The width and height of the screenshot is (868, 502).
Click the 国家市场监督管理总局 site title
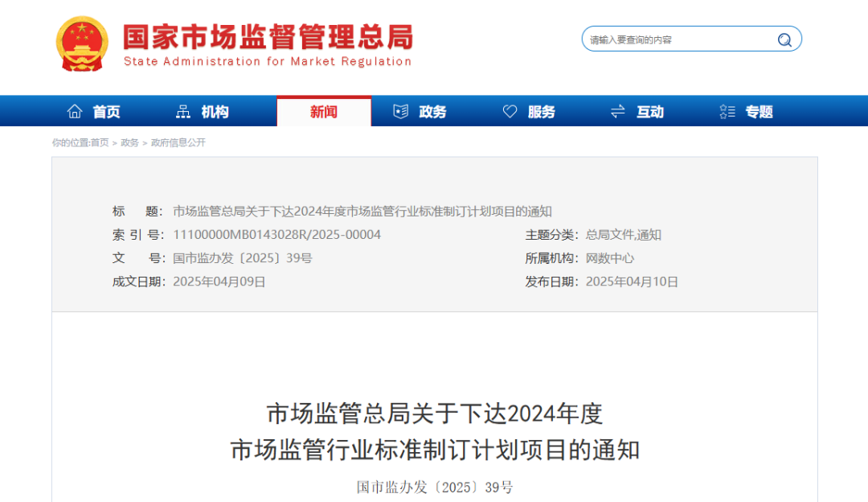(x=268, y=38)
